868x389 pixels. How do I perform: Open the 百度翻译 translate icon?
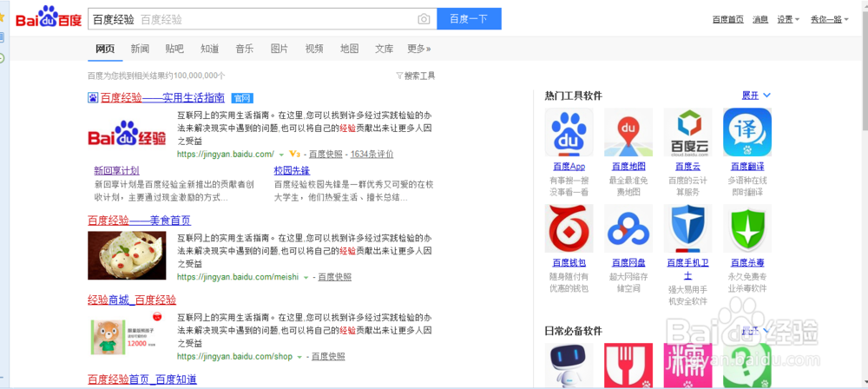click(x=746, y=133)
